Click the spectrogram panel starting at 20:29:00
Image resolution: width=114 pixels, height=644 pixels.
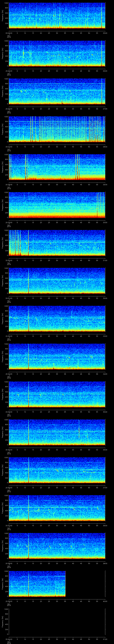pos(57,205)
